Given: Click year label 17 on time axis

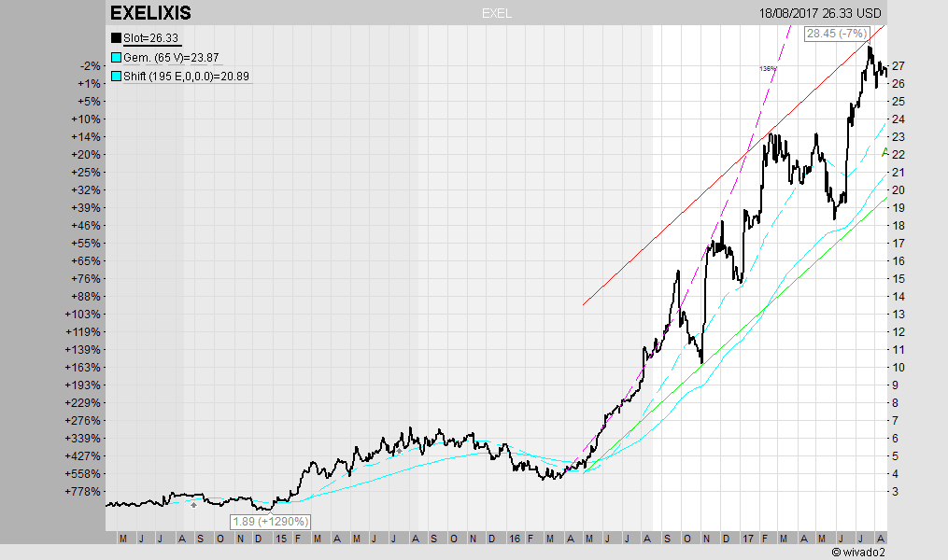Looking at the screenshot, I should (748, 539).
